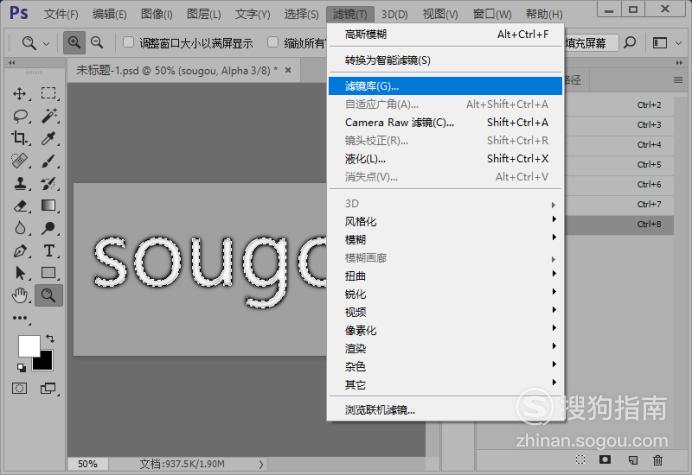Select the Move tool
This screenshot has width=692, height=475.
tap(19, 94)
